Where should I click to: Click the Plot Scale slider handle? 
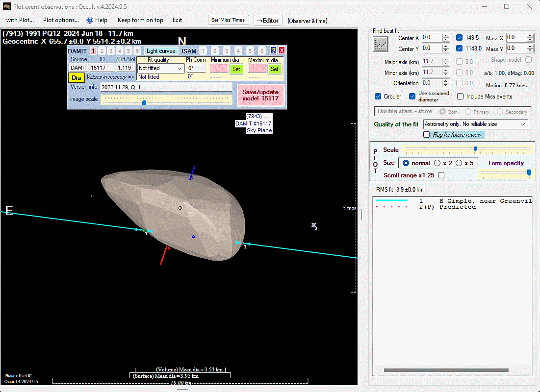point(475,149)
